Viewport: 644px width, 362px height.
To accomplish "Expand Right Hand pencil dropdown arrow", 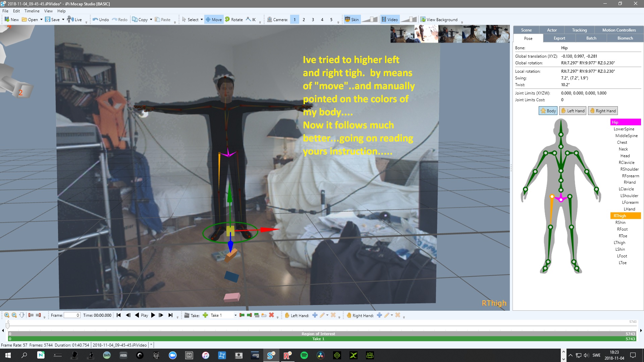I will coord(392,315).
